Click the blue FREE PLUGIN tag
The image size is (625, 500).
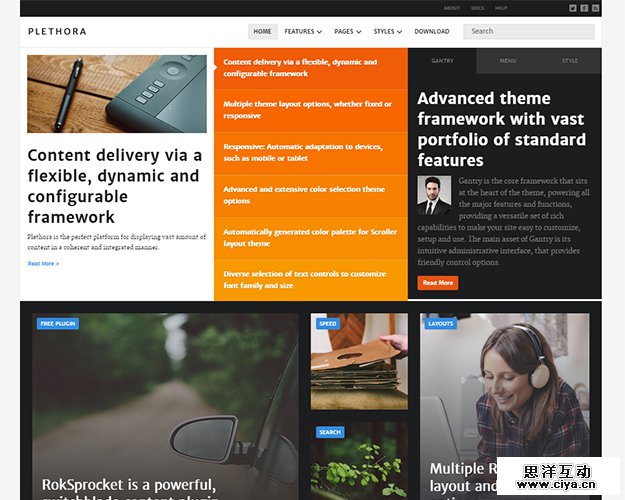click(58, 323)
